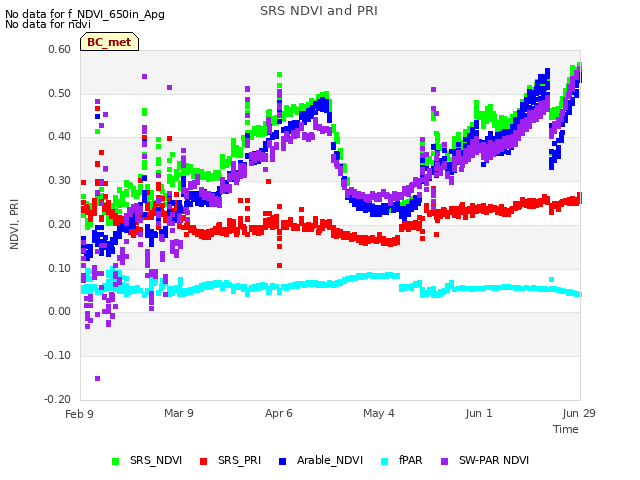
Task: Select the SRS_PRI legend label
Action: click(239, 460)
